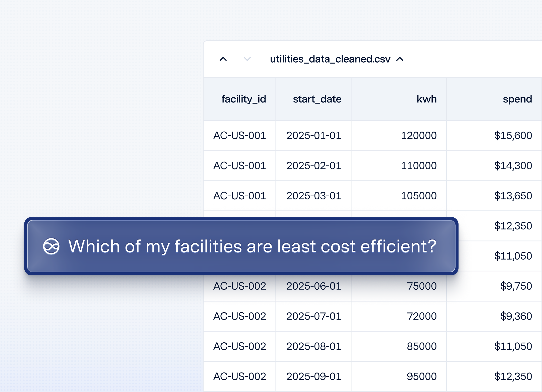Select the 120000 kwh cell

399,136
